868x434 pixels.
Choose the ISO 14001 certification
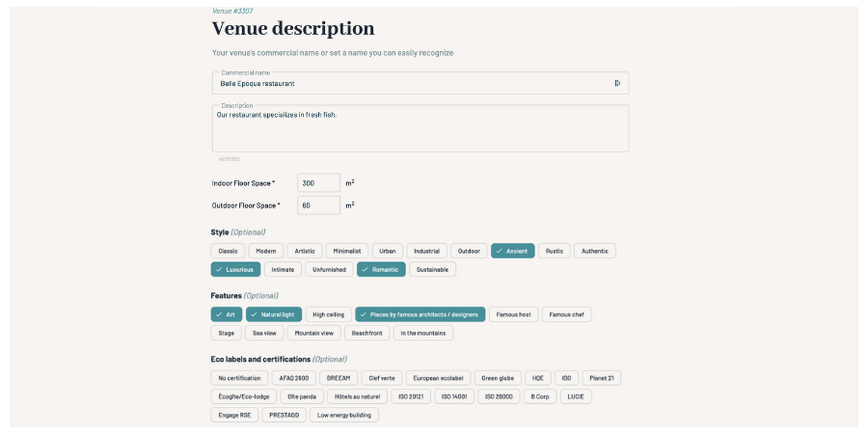point(454,396)
